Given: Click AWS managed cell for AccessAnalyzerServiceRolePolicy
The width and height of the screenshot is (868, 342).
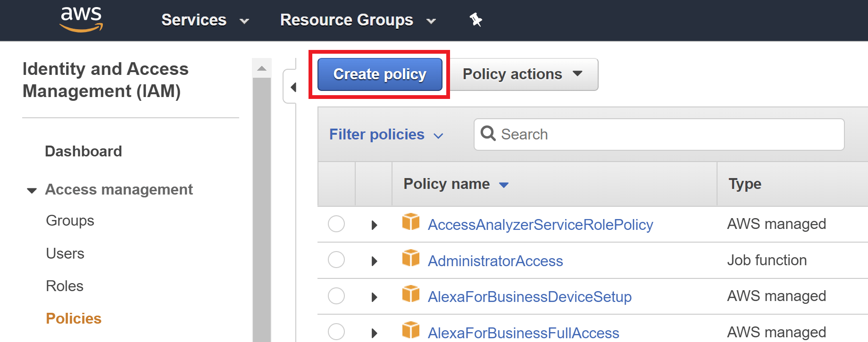Looking at the screenshot, I should point(776,224).
